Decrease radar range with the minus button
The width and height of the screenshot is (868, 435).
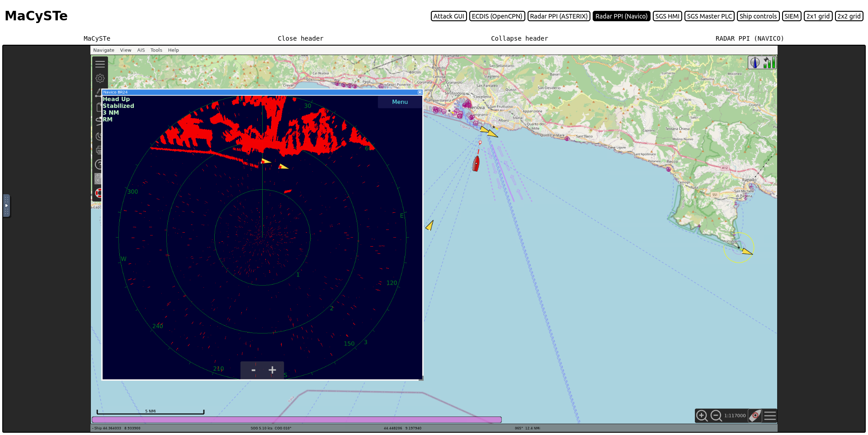point(253,370)
